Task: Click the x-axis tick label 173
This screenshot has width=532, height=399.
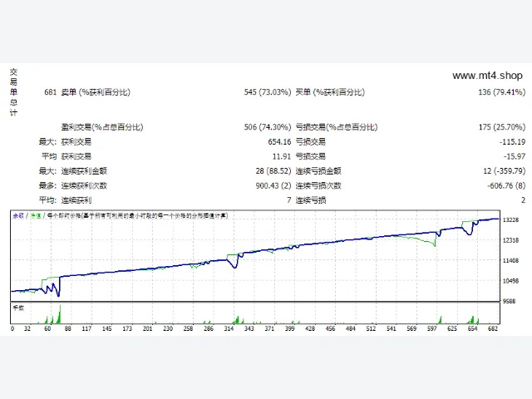Action: tap(127, 328)
